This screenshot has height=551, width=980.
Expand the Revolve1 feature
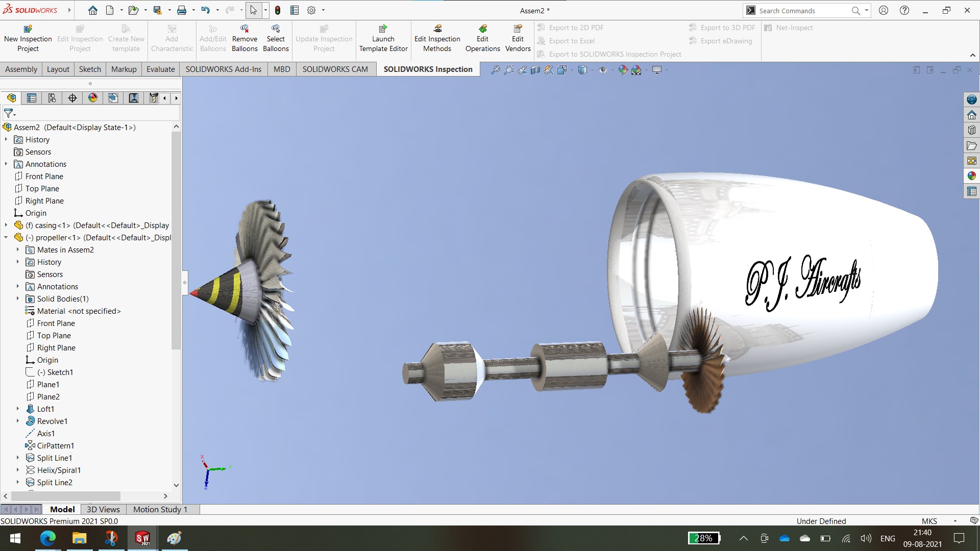coord(18,421)
